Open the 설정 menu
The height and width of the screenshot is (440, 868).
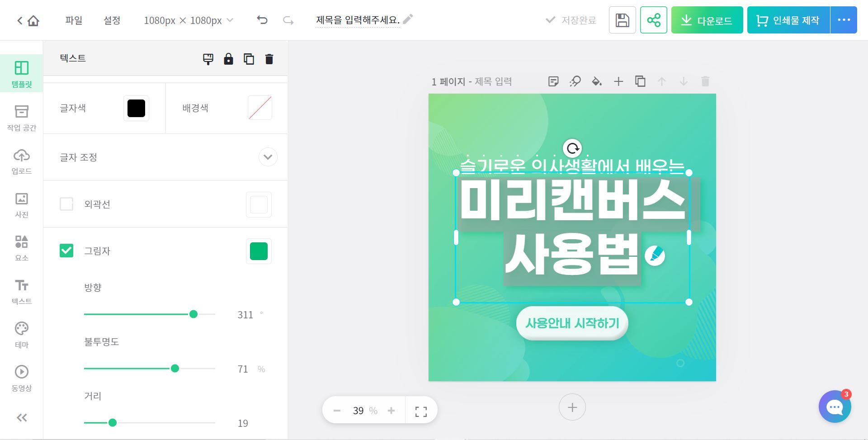pyautogui.click(x=112, y=20)
